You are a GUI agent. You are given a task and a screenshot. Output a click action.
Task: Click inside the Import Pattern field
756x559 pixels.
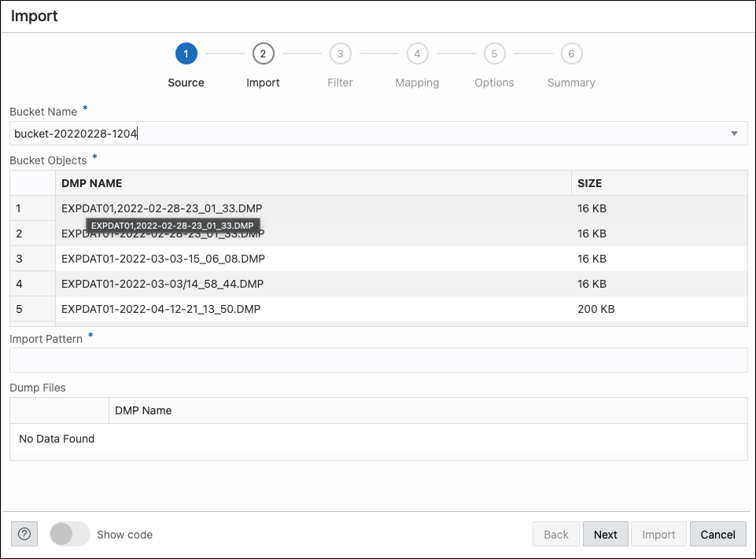(378, 360)
